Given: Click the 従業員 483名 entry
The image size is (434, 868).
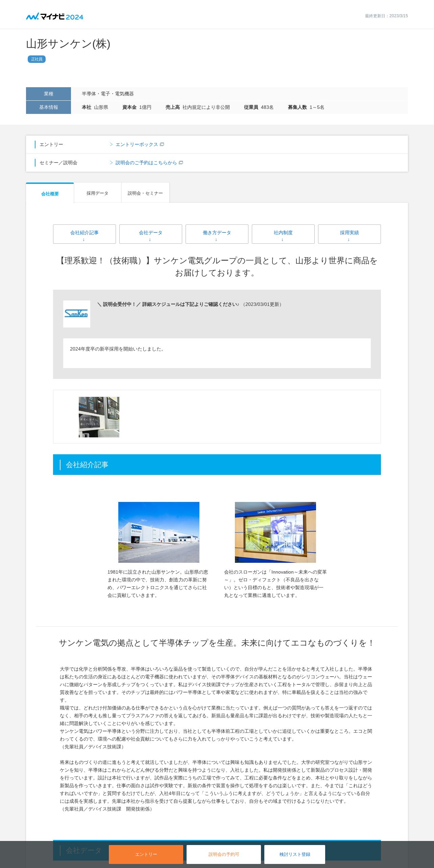Looking at the screenshot, I should coord(259,107).
